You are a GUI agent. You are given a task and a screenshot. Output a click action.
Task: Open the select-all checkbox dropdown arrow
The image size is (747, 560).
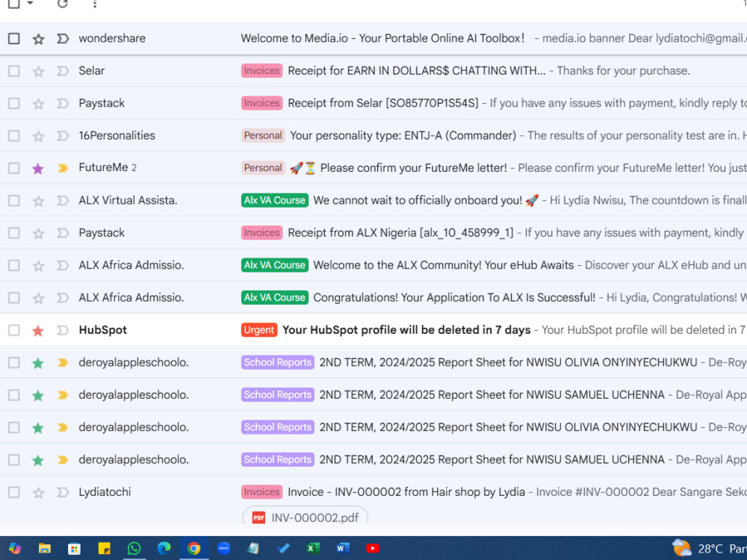(x=30, y=3)
